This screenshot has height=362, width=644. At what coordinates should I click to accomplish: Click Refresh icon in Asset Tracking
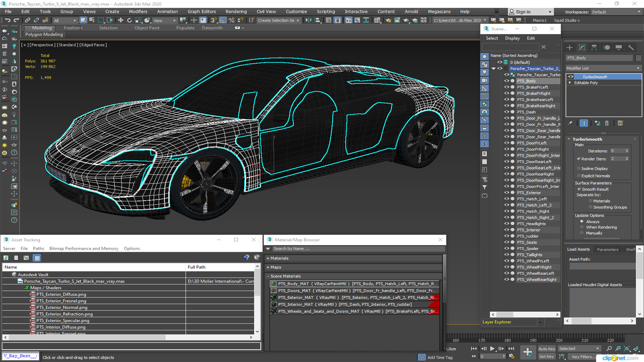click(6, 258)
